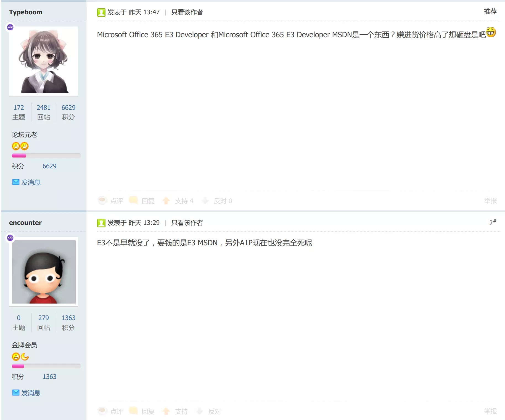Image resolution: width=505 pixels, height=420 pixels.
Task: Click the envelope icon under encounter's profile
Action: pos(16,393)
